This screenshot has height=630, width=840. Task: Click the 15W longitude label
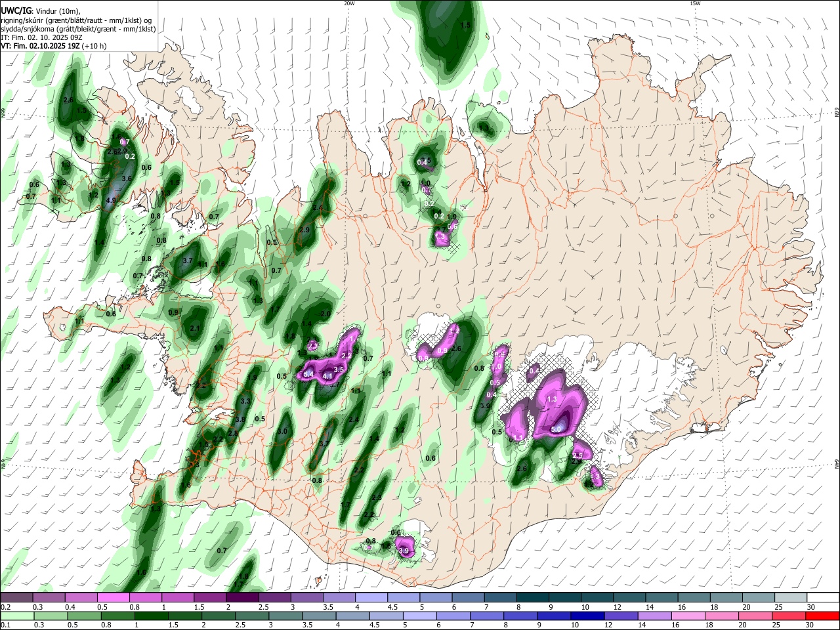694,3
